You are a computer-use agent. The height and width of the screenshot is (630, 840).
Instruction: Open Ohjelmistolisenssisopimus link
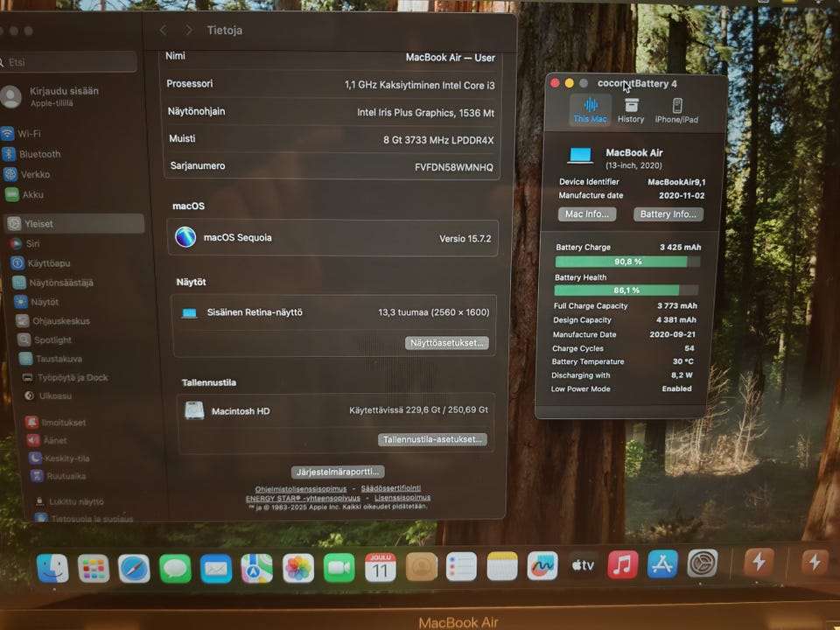pos(300,488)
